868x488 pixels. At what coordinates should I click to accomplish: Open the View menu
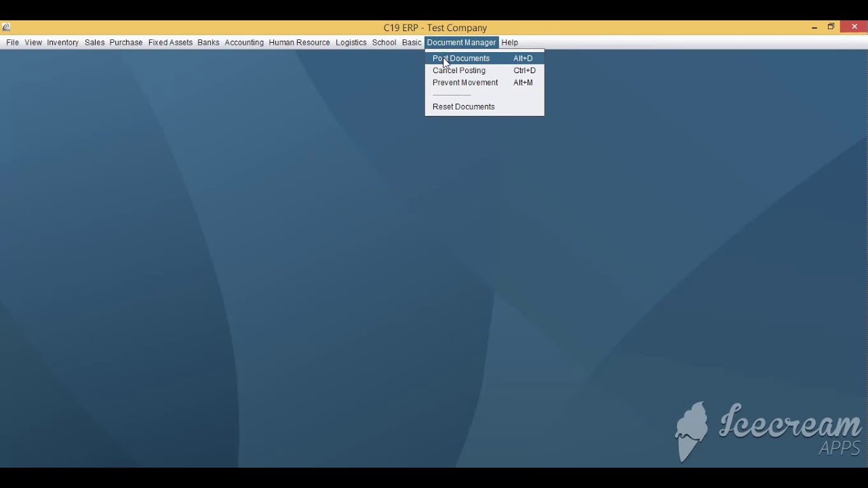pos(33,43)
